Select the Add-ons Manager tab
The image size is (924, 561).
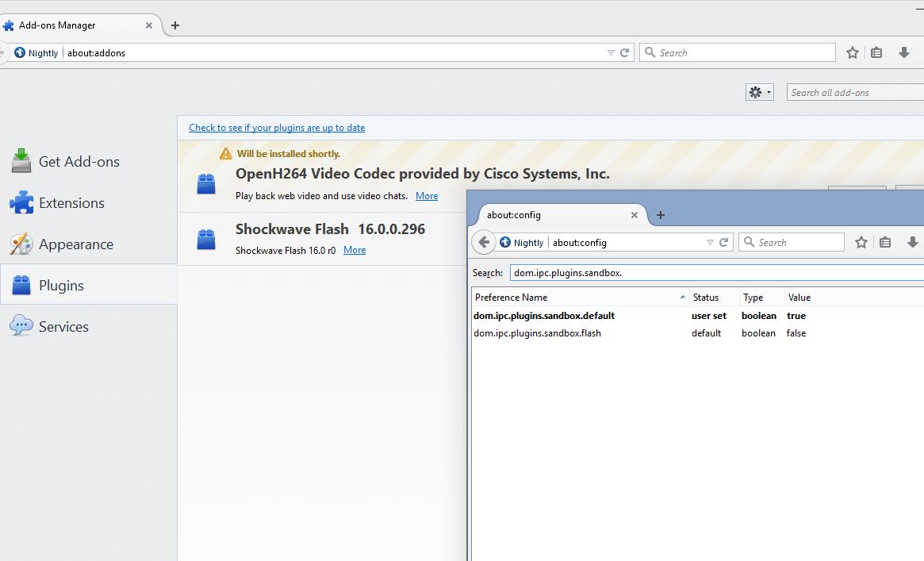(x=79, y=25)
